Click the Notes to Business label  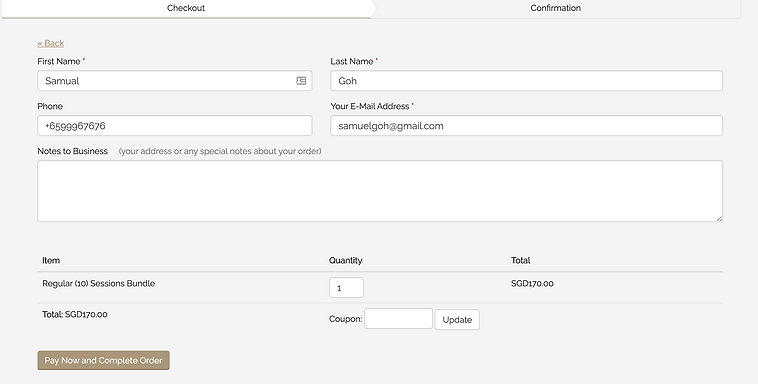pyautogui.click(x=73, y=151)
